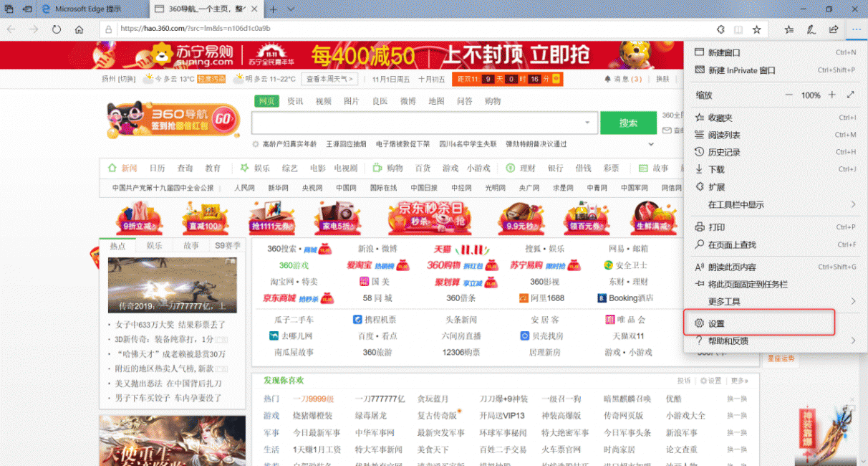
Task: Toggle the Reading view book icon
Action: pyautogui.click(x=738, y=29)
